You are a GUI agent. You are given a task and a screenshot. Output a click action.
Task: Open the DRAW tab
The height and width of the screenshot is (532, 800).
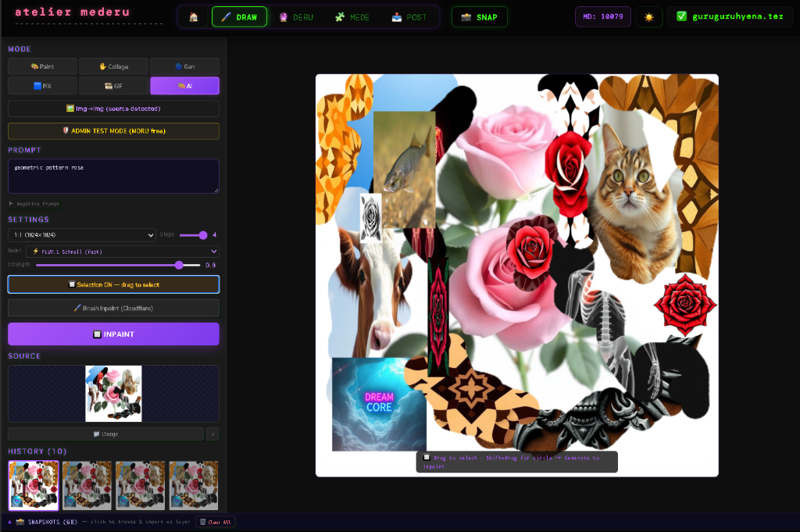coord(239,17)
